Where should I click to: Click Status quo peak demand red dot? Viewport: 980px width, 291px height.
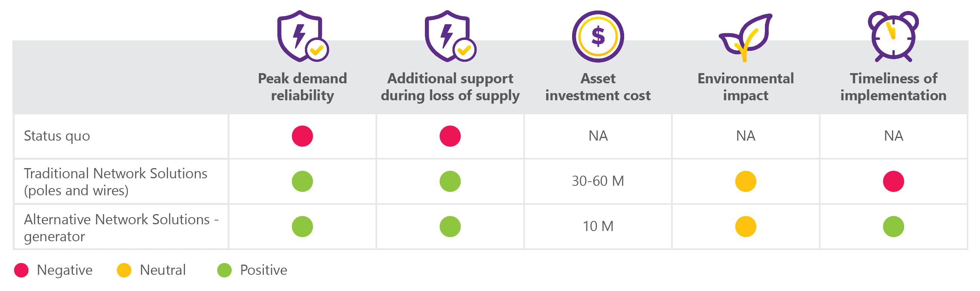coord(302,136)
